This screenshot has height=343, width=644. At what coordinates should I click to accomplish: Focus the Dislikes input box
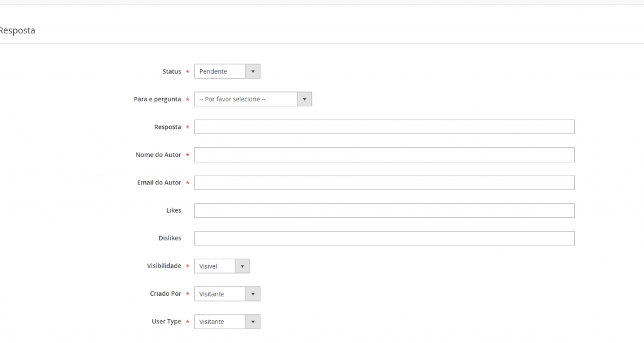[384, 239]
